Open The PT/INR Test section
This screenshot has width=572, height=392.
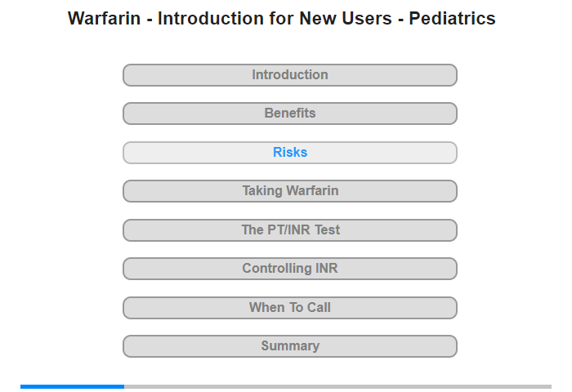289,230
